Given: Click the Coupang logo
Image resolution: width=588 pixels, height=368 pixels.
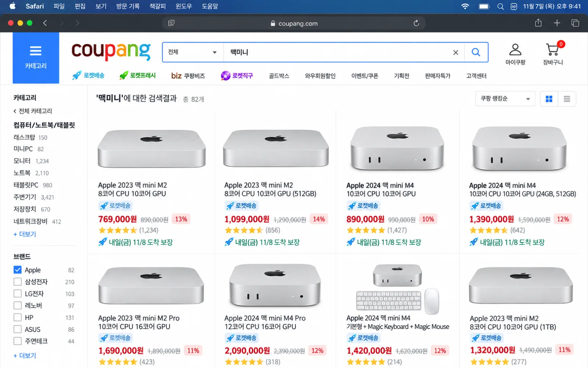Looking at the screenshot, I should tap(111, 51).
